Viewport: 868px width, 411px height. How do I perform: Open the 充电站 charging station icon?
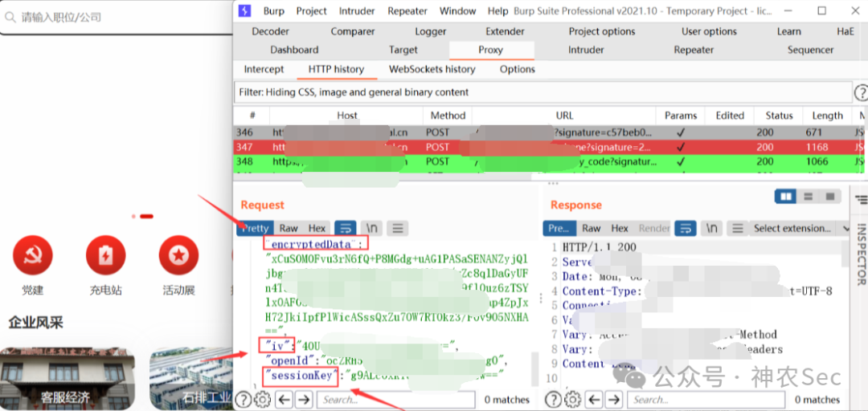click(x=106, y=255)
